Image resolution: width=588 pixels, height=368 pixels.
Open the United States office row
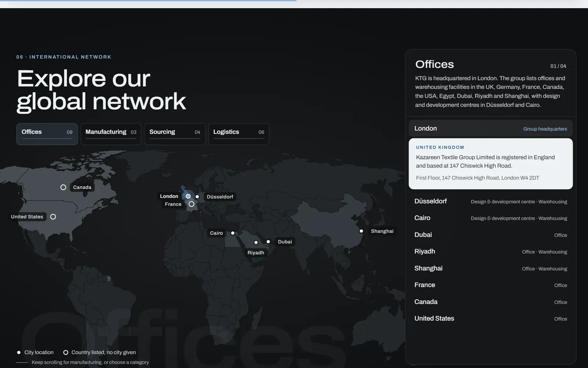[491, 318]
